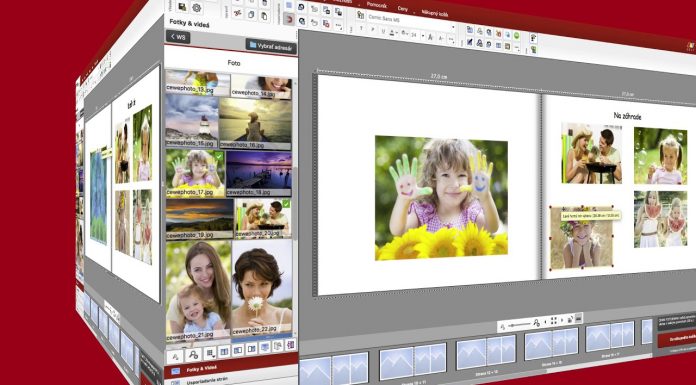
Task: Click the scissors cut icon
Action: 237,13
